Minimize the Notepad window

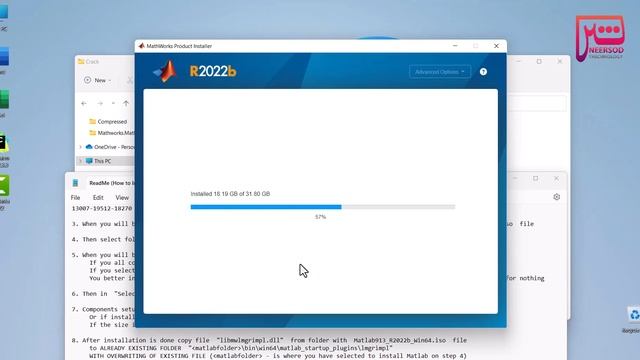point(515,178)
